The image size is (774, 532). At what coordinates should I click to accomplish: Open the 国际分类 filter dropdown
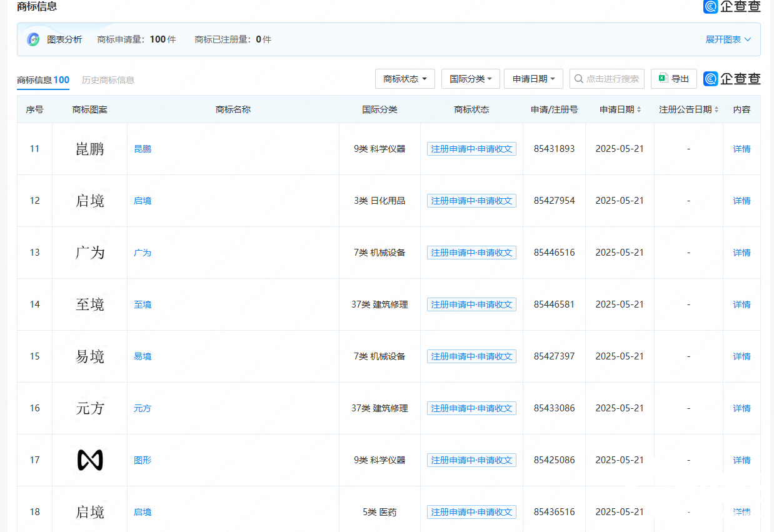point(470,79)
